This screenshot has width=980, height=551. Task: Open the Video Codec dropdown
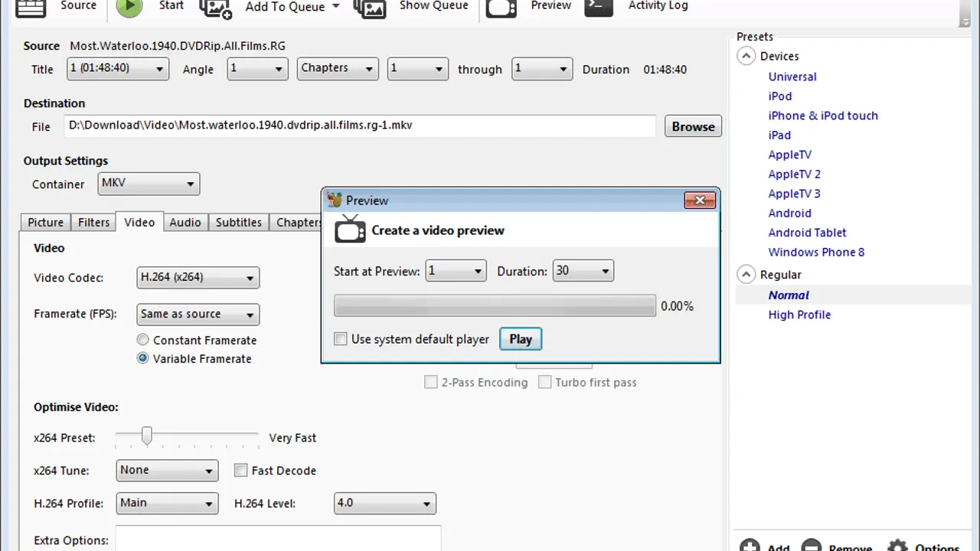click(x=198, y=278)
